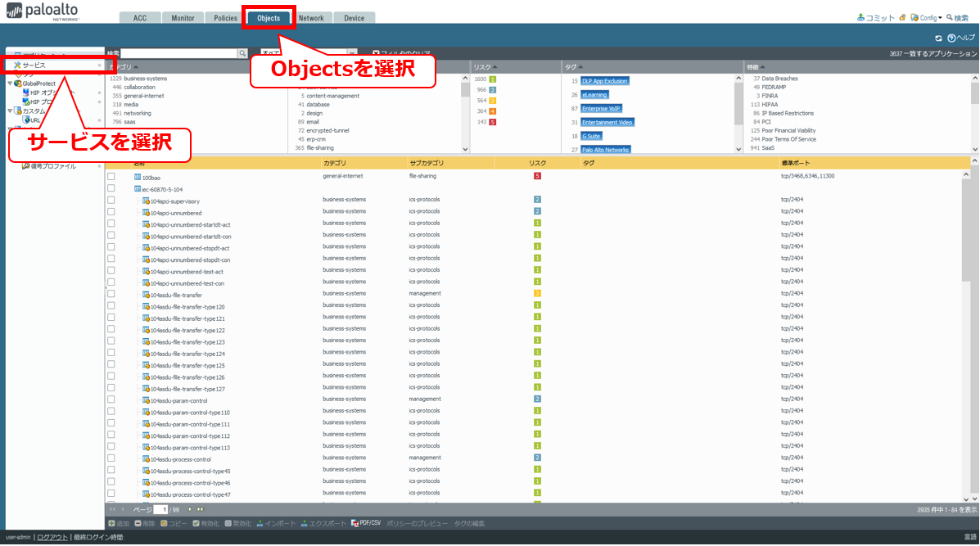Click the GlobalProtect globe icon in sidebar
Viewport: 980px width, 546px height.
[18, 83]
